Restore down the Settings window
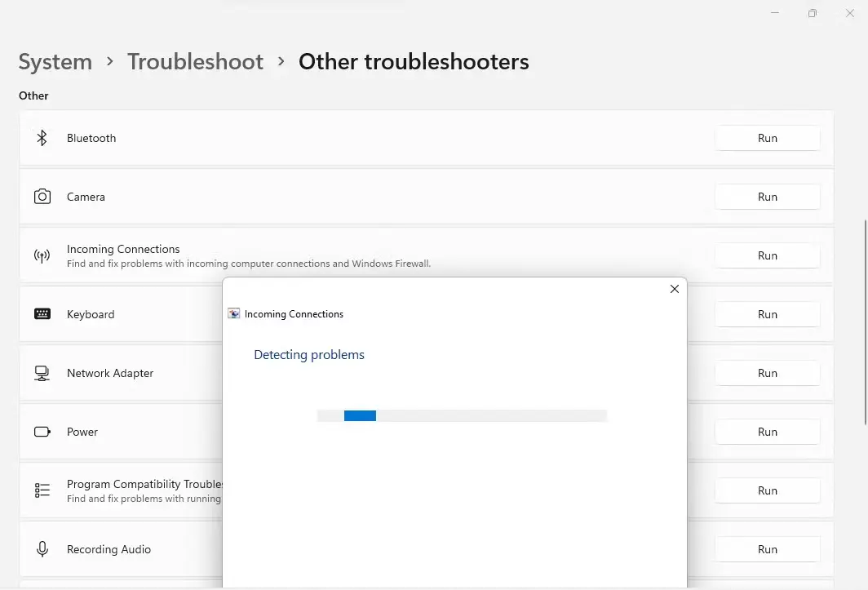Image resolution: width=868 pixels, height=590 pixels. (812, 13)
